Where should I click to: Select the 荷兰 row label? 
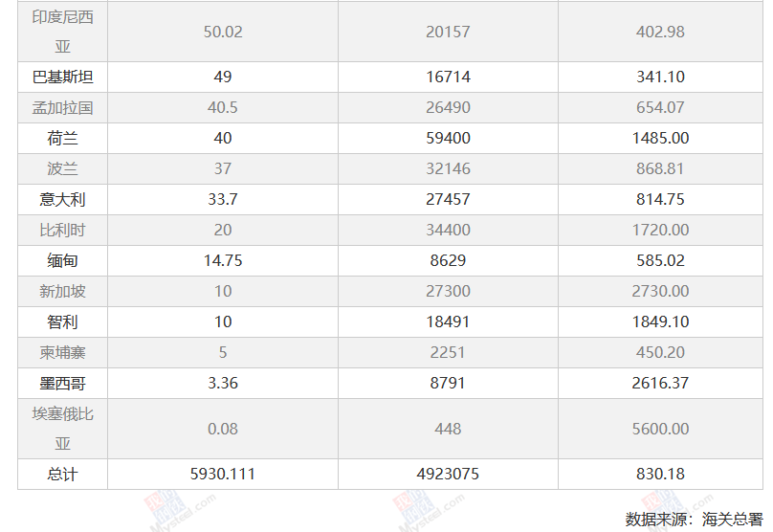[62, 138]
